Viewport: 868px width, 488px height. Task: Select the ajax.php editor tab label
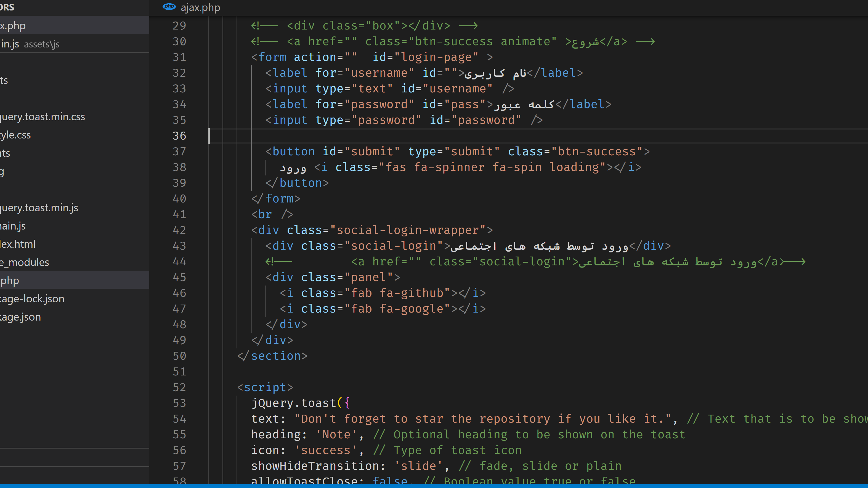(200, 7)
